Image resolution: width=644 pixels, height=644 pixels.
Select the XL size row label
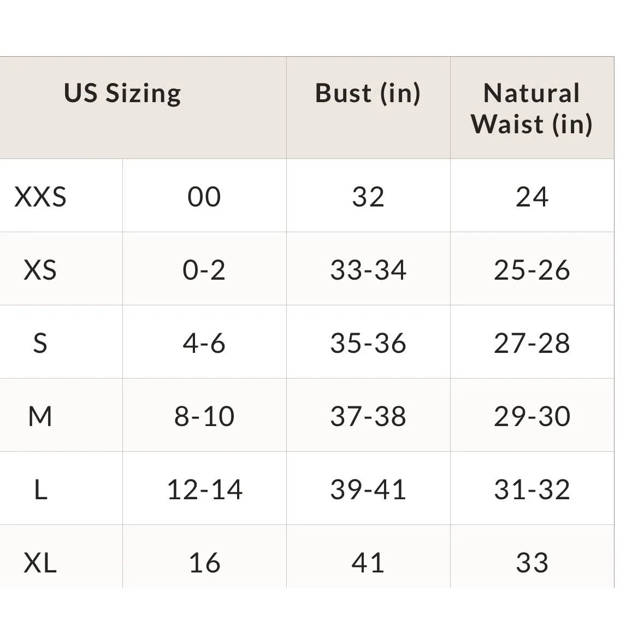40,563
